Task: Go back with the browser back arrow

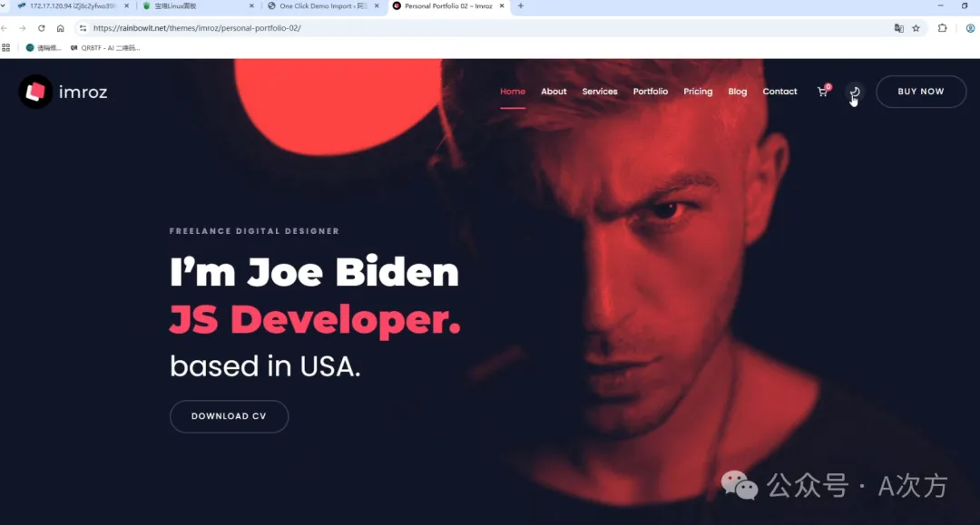Action: point(5,28)
